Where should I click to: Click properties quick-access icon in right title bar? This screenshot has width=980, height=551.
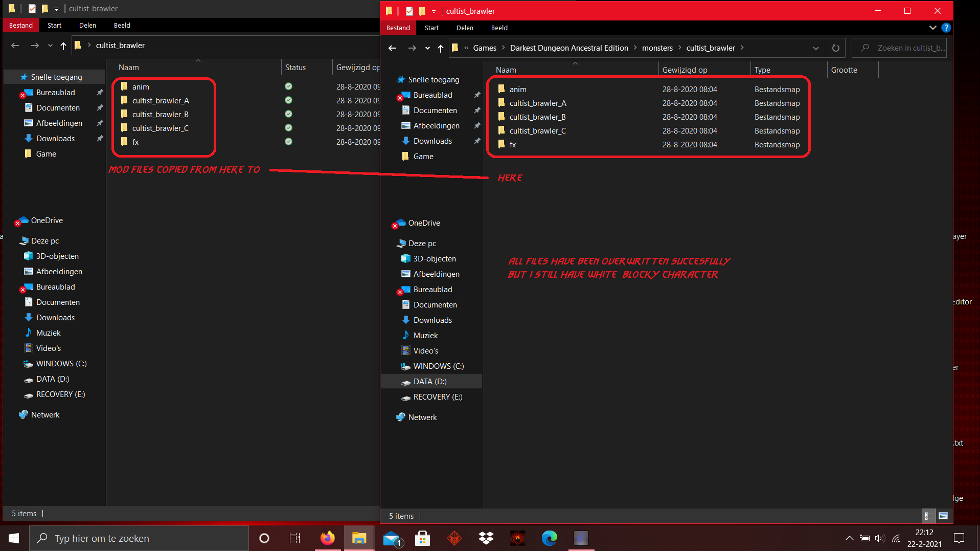click(409, 11)
